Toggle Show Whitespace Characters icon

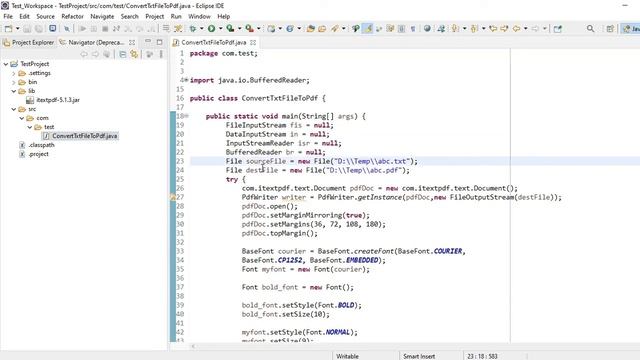pos(413,29)
